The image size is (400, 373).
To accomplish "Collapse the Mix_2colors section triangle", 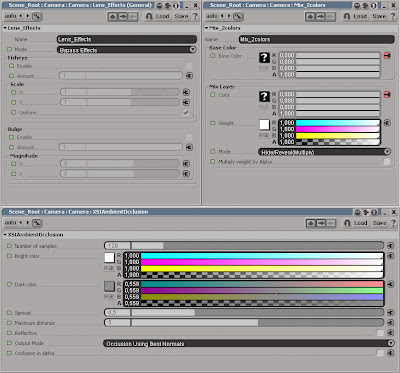I will (207, 28).
